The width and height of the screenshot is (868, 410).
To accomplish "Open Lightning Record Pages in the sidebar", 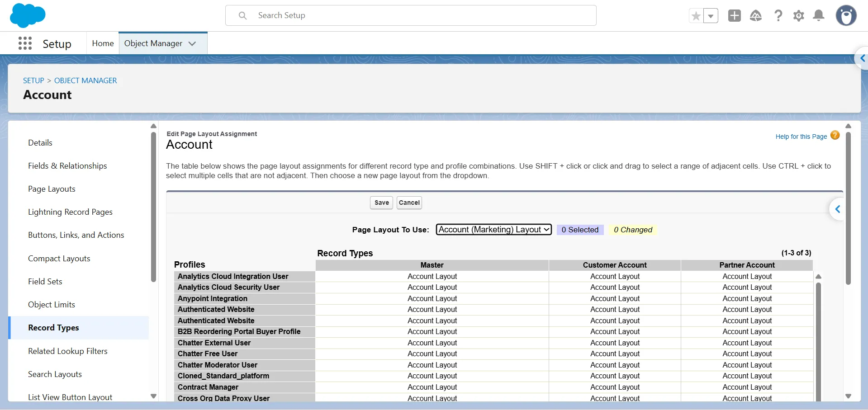I will (70, 212).
